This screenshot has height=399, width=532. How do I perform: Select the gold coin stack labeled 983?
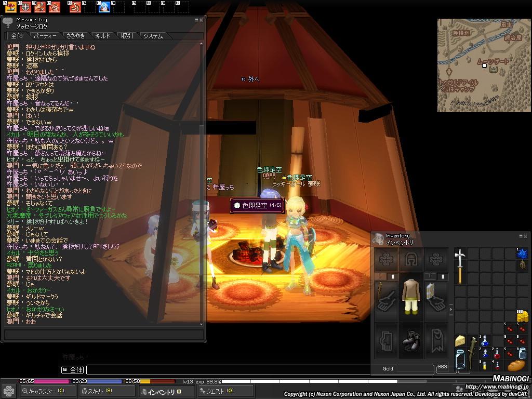pos(522,316)
